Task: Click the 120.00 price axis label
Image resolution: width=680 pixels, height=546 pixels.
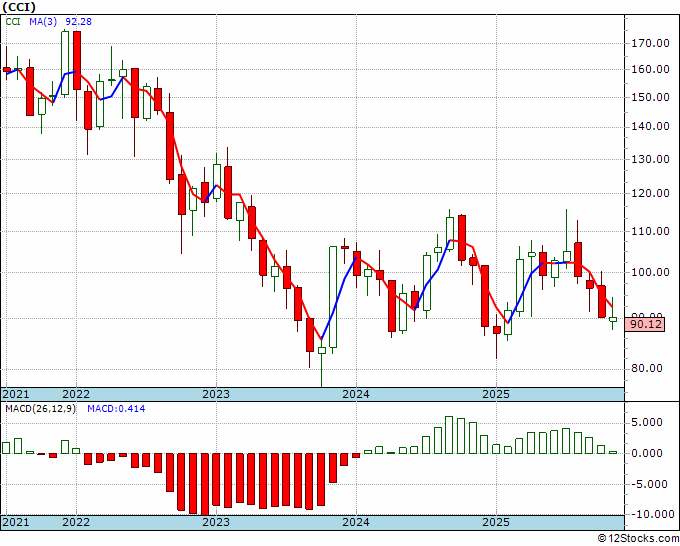Action: [650, 193]
